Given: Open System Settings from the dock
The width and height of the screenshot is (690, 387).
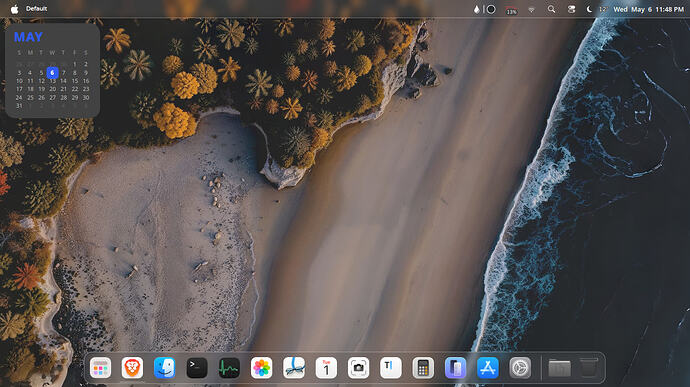Looking at the screenshot, I should [x=520, y=368].
